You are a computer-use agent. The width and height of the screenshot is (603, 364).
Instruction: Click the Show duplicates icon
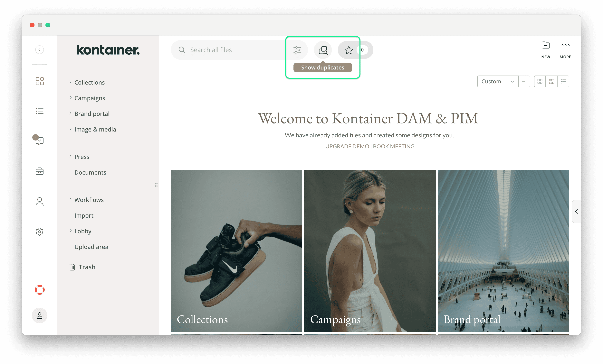pos(323,49)
